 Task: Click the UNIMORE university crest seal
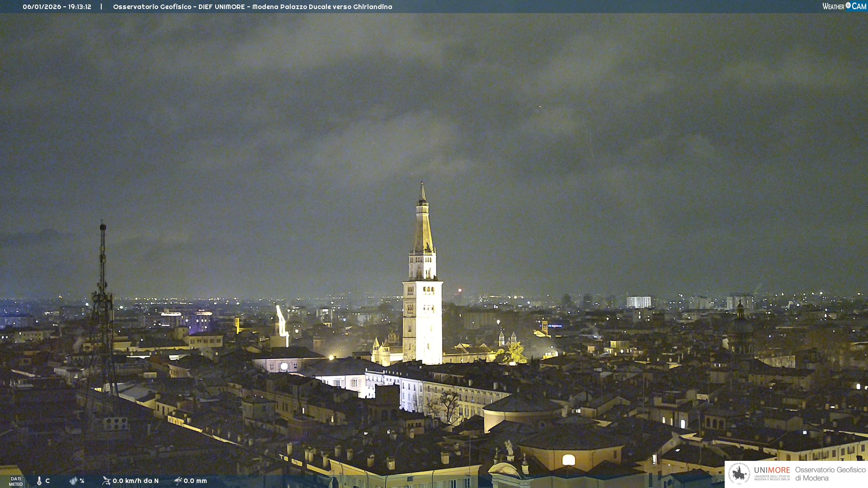(x=739, y=474)
